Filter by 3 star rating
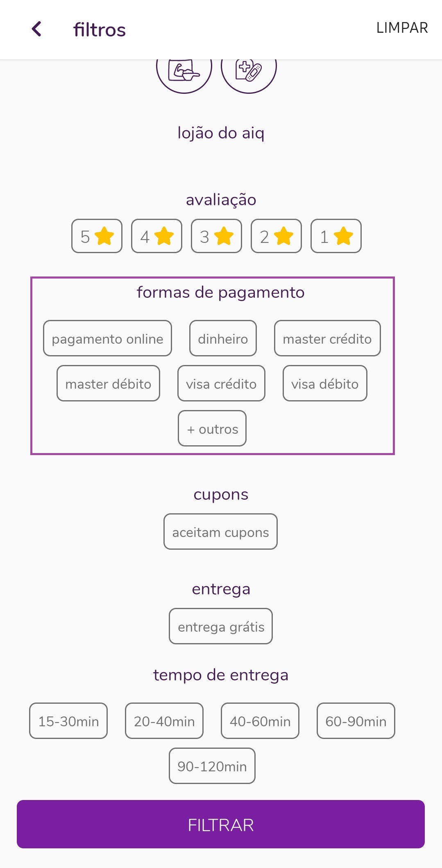Screen dimensions: 442x868 [x=216, y=236]
